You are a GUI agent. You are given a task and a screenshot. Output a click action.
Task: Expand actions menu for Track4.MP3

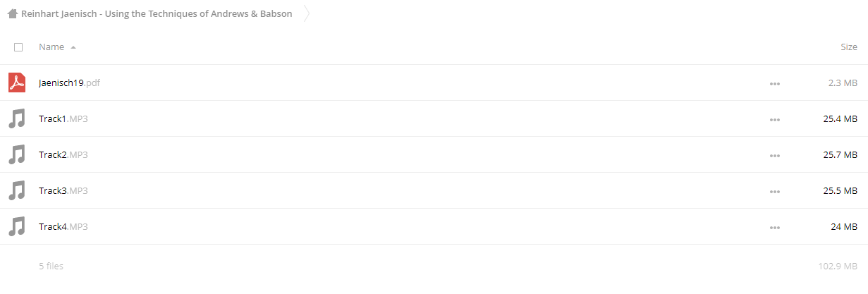point(775,227)
